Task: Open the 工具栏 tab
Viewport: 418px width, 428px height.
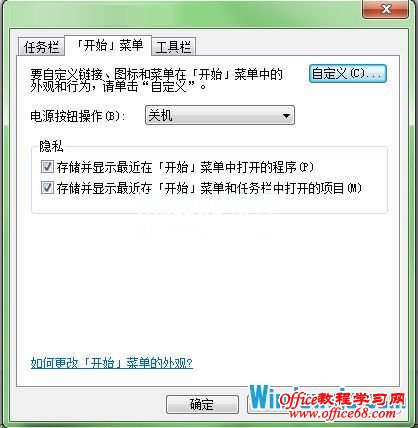Action: tap(173, 47)
